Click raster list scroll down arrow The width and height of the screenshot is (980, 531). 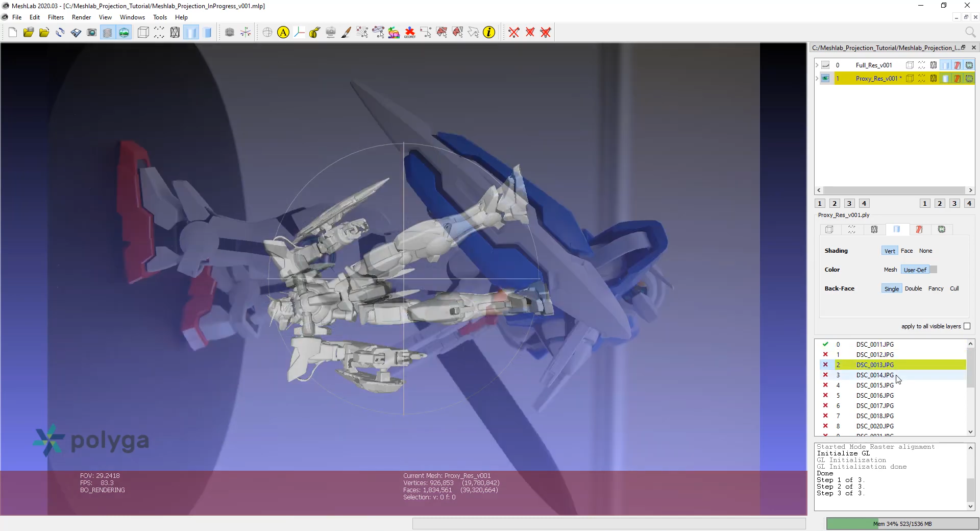click(x=971, y=432)
